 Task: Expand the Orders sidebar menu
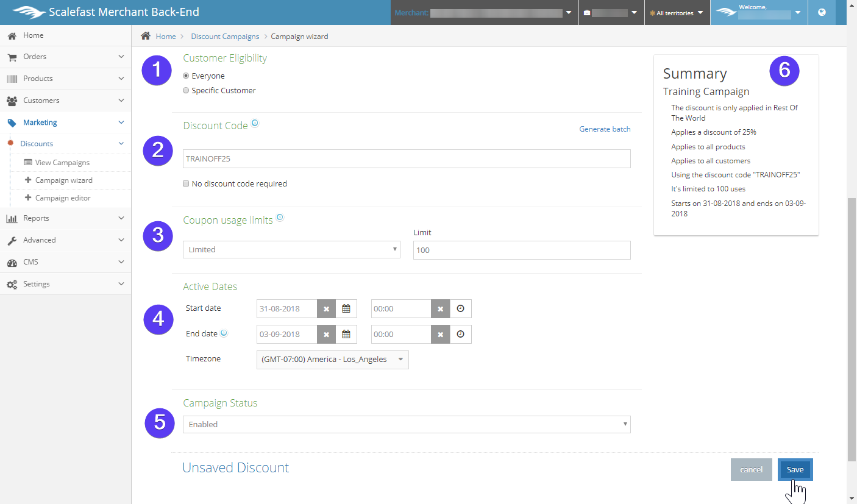65,57
